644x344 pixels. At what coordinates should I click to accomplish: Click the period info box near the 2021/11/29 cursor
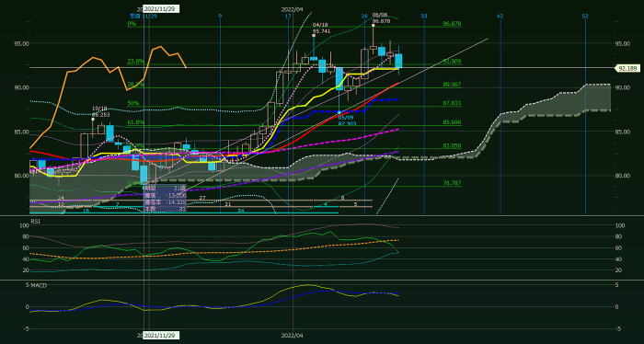click(x=165, y=199)
